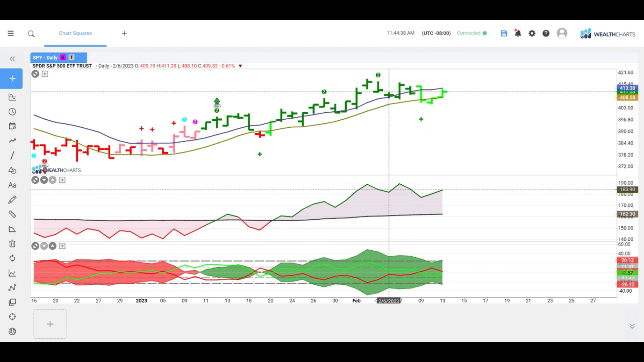Open the clock timeframe icon in sidebar

point(12,112)
